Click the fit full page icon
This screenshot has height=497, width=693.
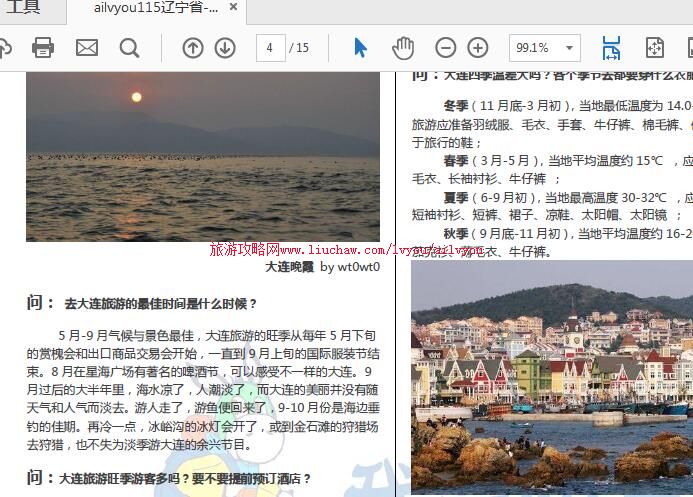pyautogui.click(x=655, y=47)
